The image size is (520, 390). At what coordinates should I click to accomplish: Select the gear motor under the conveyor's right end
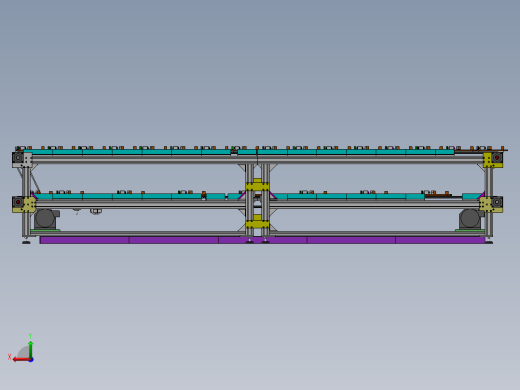pos(471,219)
